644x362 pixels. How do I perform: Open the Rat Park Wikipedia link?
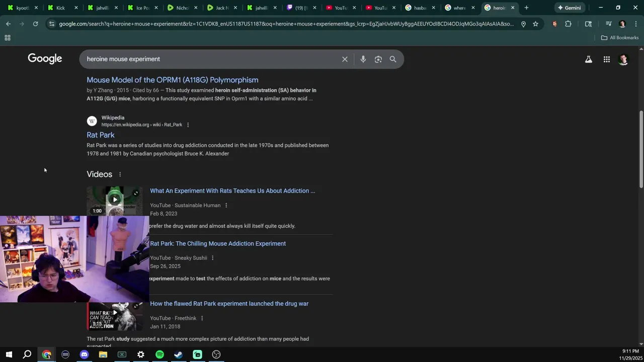(101, 135)
